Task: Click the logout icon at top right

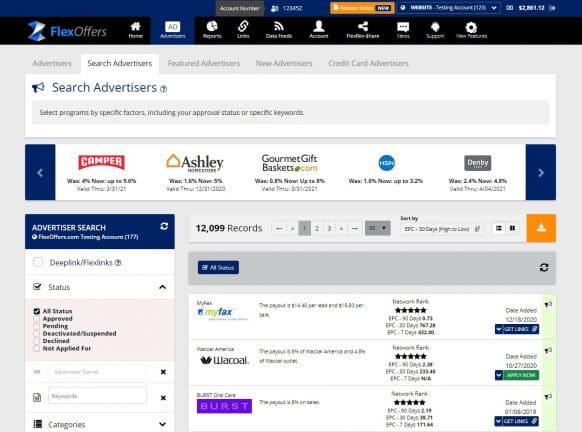Action: [552, 8]
